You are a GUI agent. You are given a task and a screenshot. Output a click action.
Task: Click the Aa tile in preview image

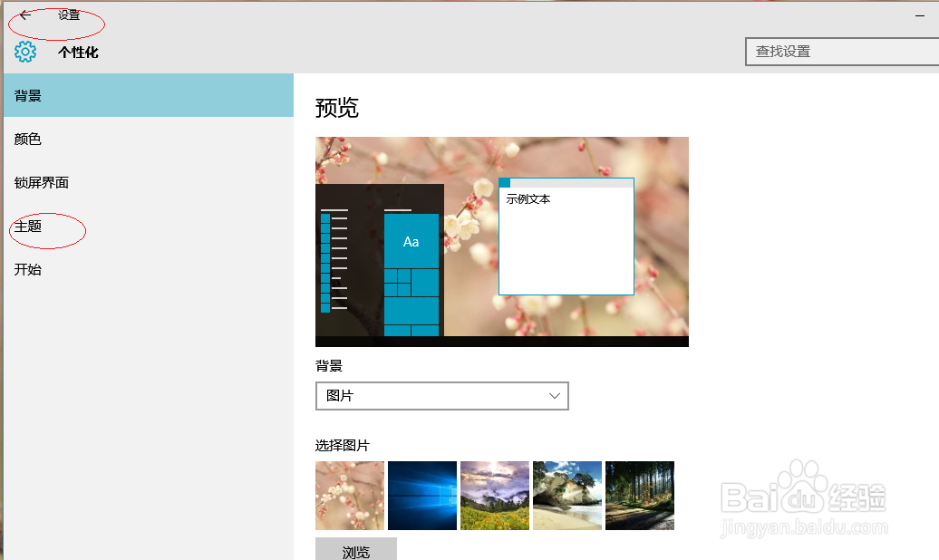point(411,241)
